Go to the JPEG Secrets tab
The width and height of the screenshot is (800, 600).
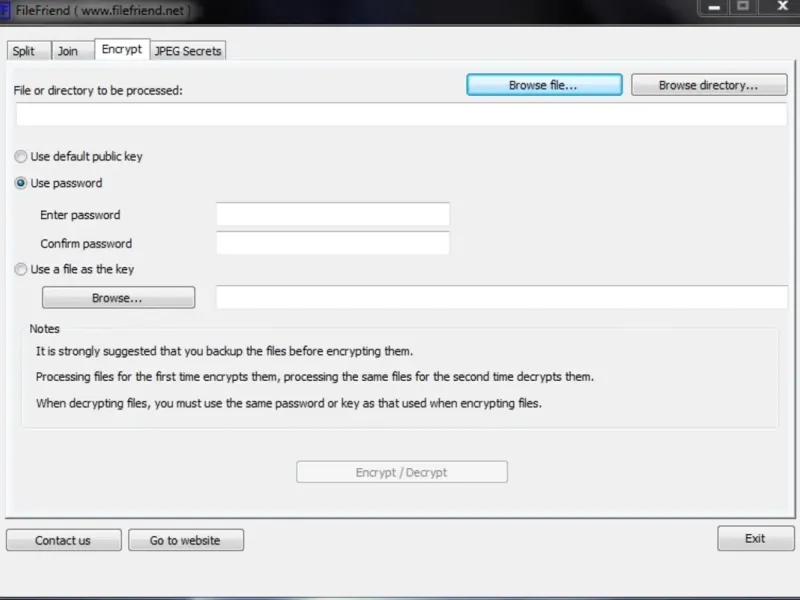[x=188, y=51]
